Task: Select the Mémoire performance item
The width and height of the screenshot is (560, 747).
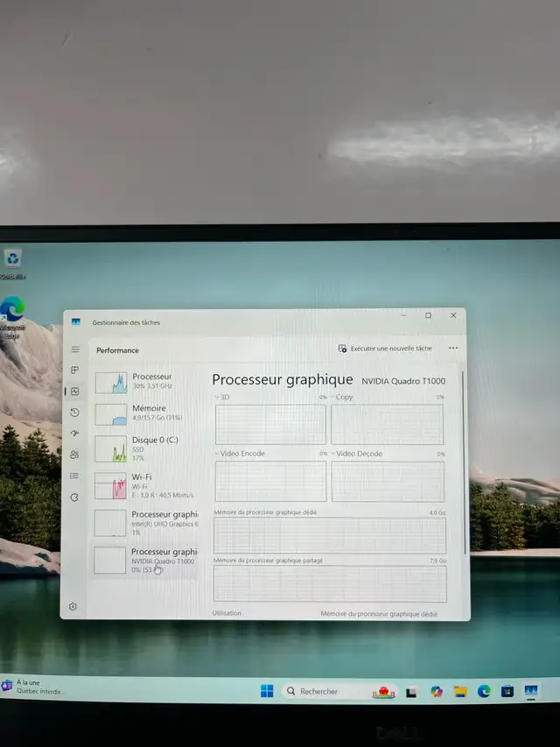Action: [145, 414]
